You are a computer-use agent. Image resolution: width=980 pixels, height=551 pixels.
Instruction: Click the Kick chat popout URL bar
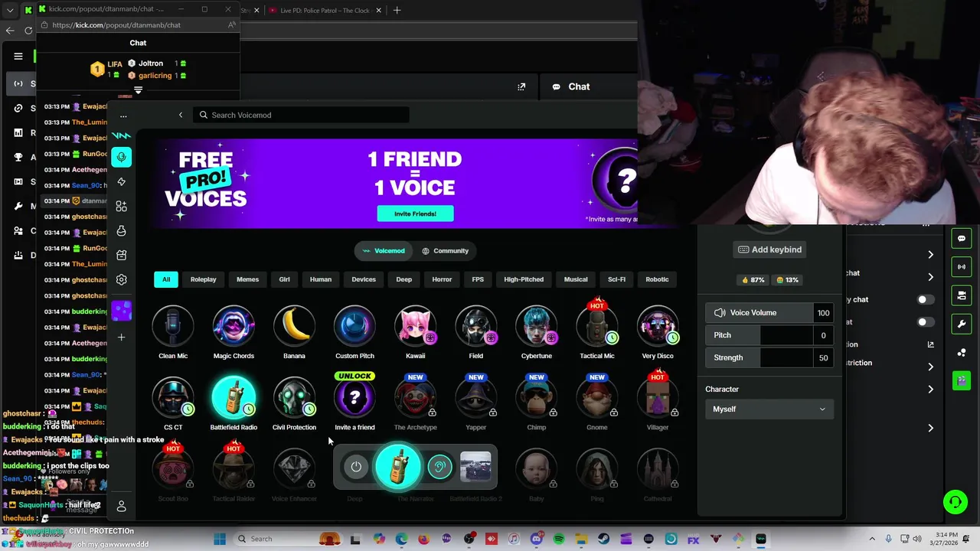(x=138, y=24)
